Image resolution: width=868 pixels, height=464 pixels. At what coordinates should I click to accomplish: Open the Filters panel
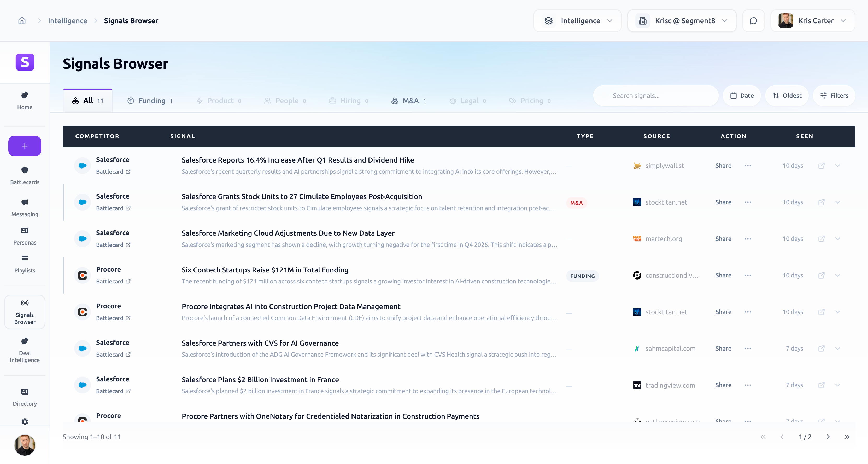[834, 96]
